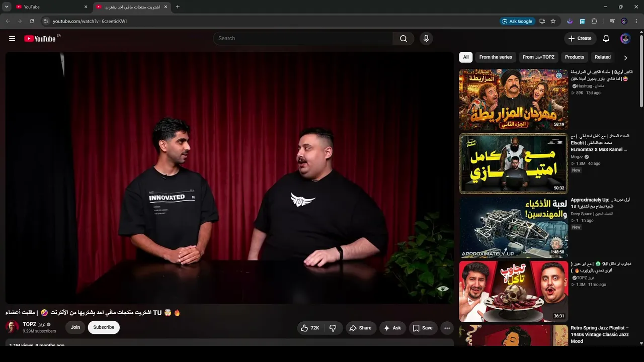The height and width of the screenshot is (362, 644).
Task: Open the Extensions puzzle icon
Action: point(594,21)
